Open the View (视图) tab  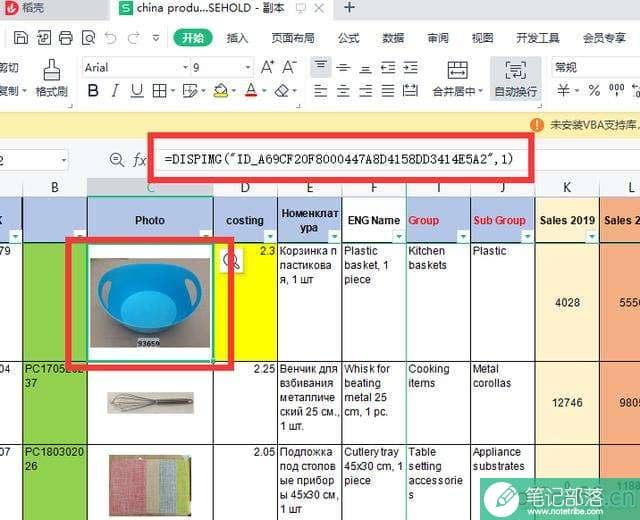(x=482, y=38)
